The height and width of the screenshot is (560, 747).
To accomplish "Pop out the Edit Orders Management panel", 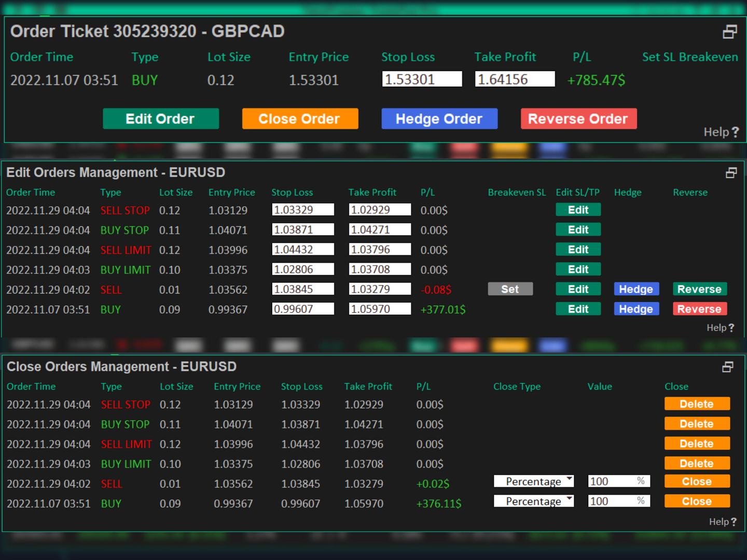I will click(731, 172).
